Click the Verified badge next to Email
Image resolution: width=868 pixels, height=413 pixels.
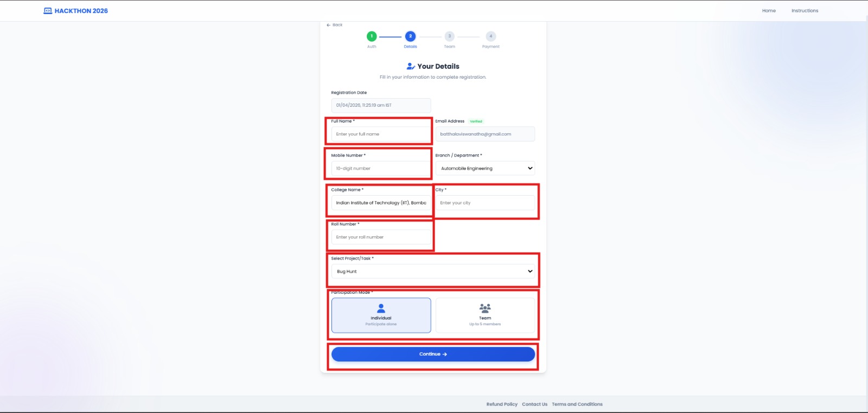click(476, 121)
